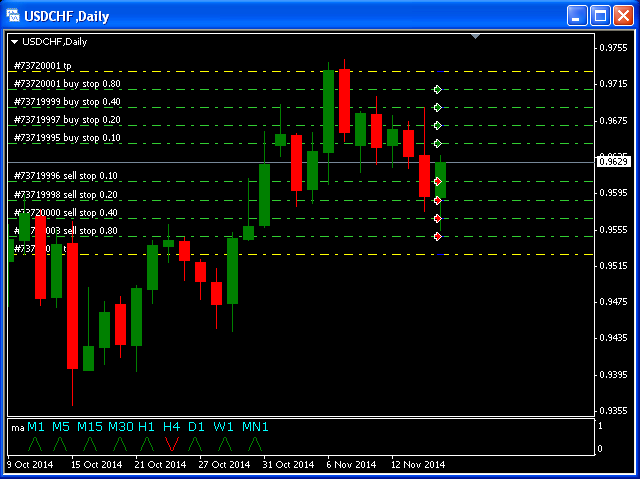Click the buy stop 0.80 arrow marker
The width and height of the screenshot is (640, 480).
click(437, 90)
